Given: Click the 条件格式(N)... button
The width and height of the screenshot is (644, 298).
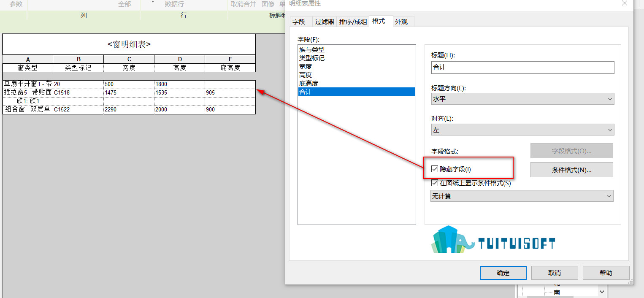Looking at the screenshot, I should [x=571, y=170].
